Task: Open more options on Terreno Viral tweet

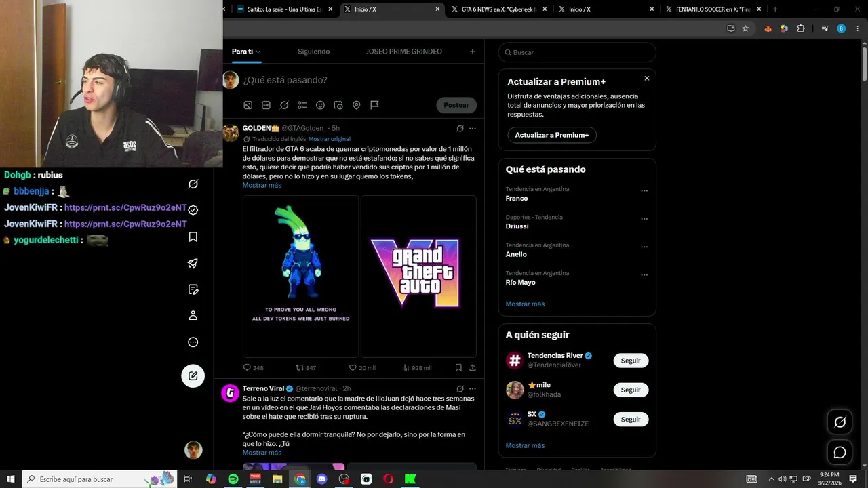Action: pyautogui.click(x=473, y=388)
